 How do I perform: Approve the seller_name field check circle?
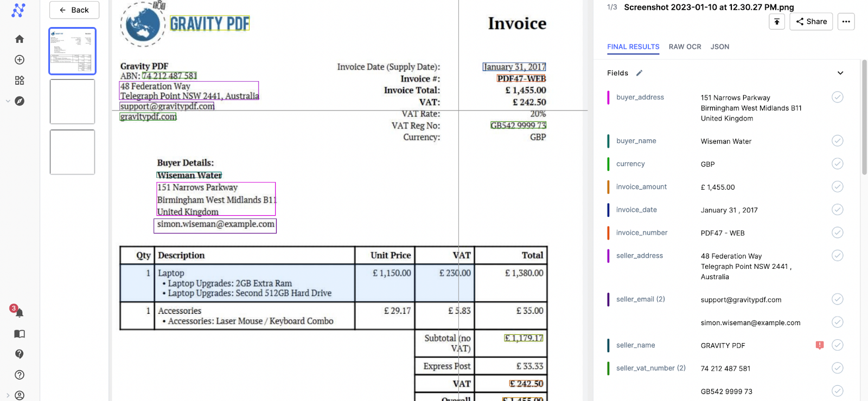click(838, 345)
